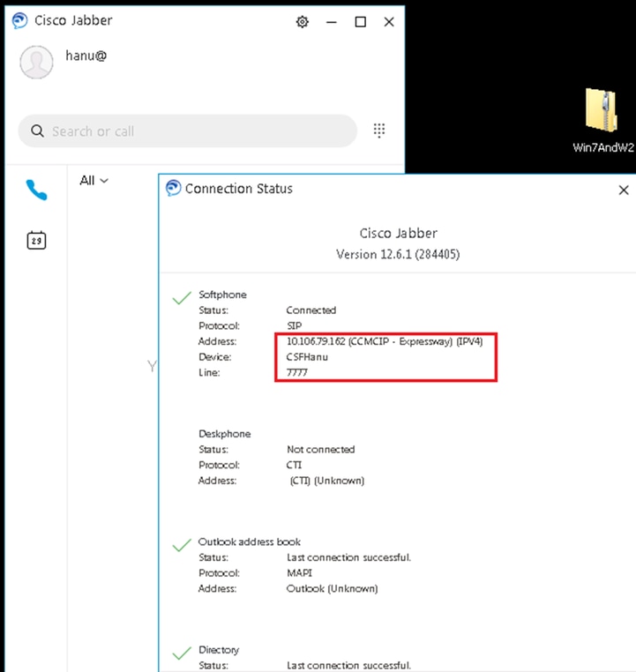Click the hanu@ profile avatar
Viewport: 636px width, 672px height.
36,62
